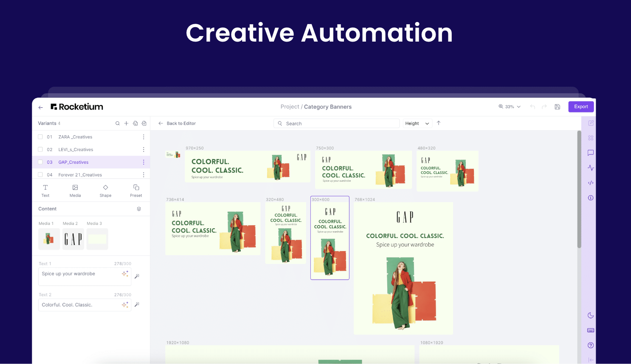Screen dimensions: 631x364
Task: Select the 320×480 banner preview
Action: (286, 233)
